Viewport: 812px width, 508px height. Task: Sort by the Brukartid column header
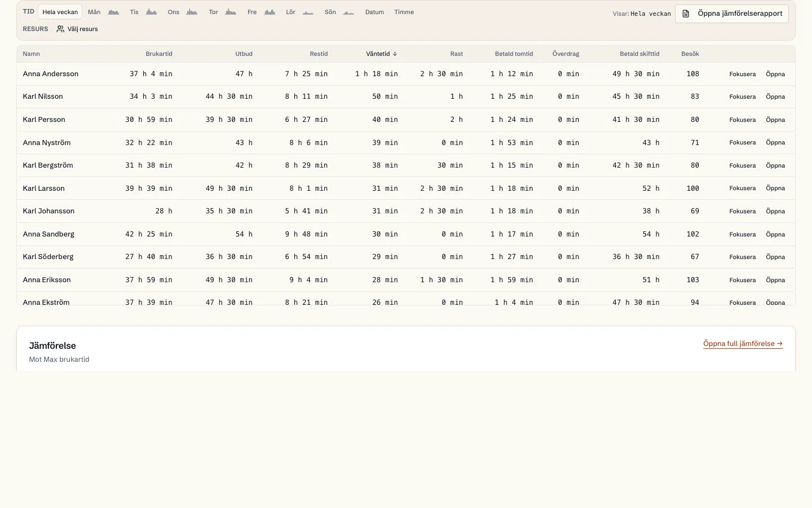(x=159, y=54)
